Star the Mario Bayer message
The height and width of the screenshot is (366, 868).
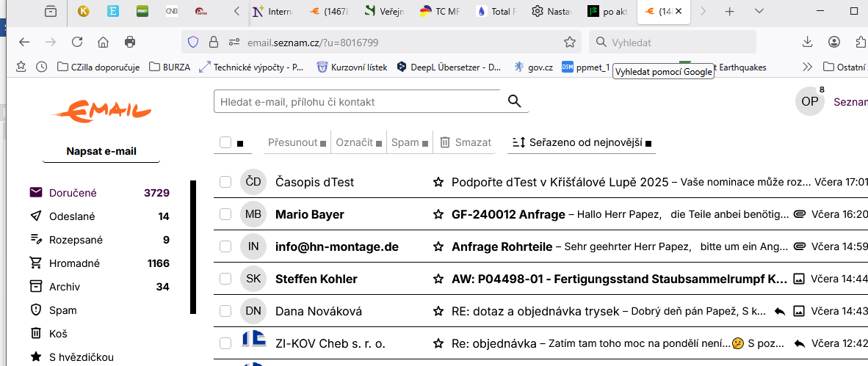(438, 214)
